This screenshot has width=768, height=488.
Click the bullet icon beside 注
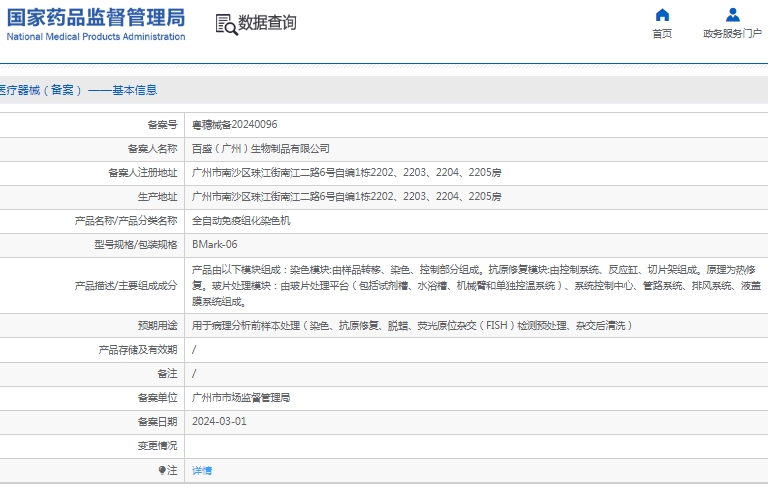pos(162,470)
